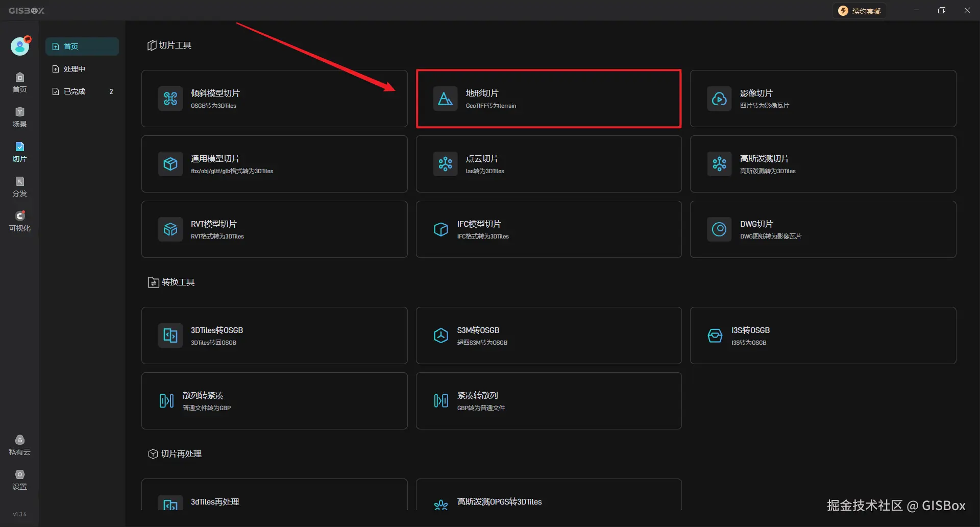This screenshot has height=527, width=980.
Task: Click the las转为3DTiles description
Action: [x=485, y=171]
